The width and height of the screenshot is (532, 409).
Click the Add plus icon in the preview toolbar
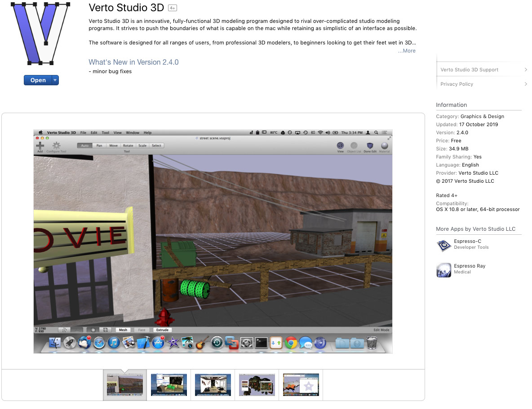[40, 146]
